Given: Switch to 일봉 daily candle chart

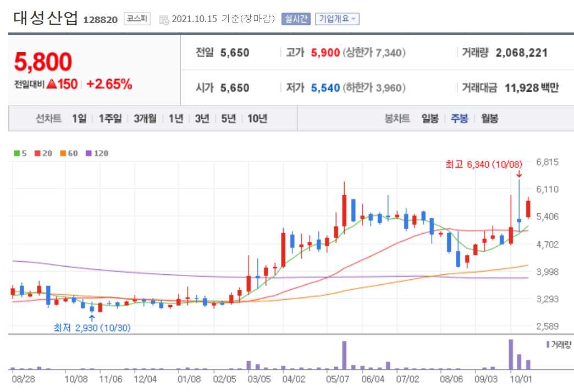Looking at the screenshot, I should [430, 119].
